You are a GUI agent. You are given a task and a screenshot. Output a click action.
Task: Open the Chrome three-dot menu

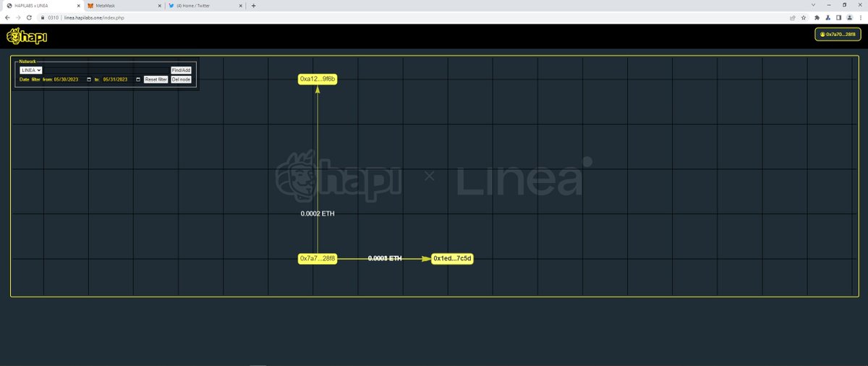point(861,17)
